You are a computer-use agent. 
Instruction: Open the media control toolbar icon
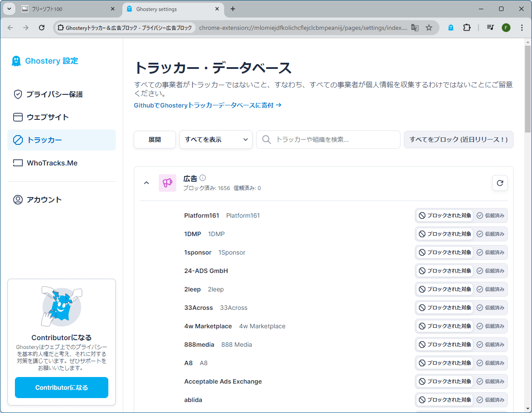490,28
